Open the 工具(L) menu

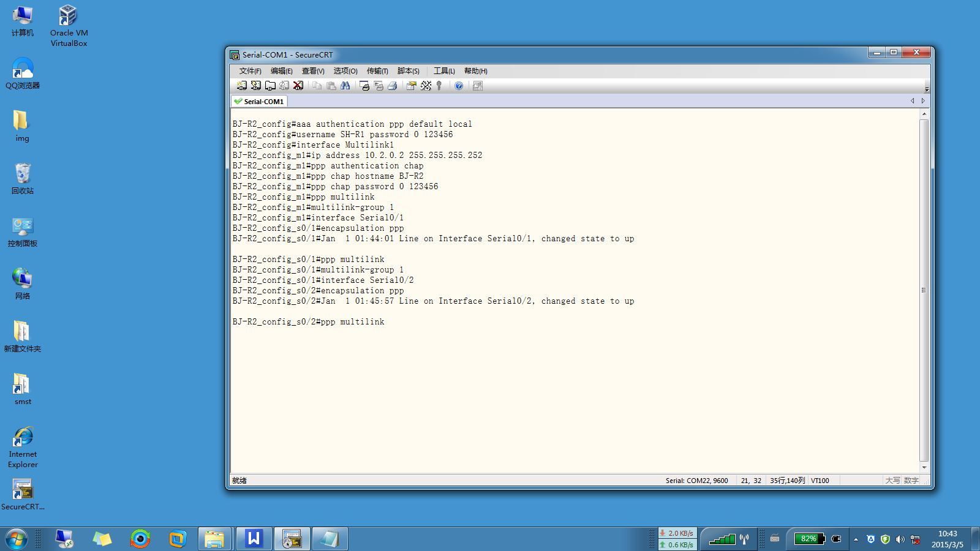pyautogui.click(x=444, y=71)
